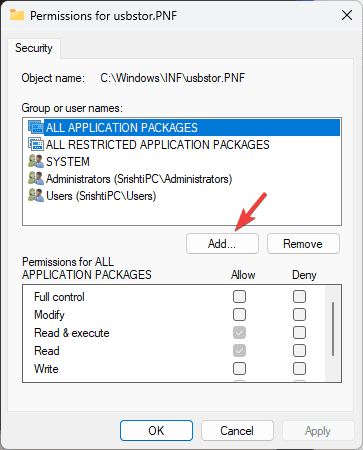The image size is (363, 450).
Task: Confirm with the OK button
Action: click(x=156, y=430)
